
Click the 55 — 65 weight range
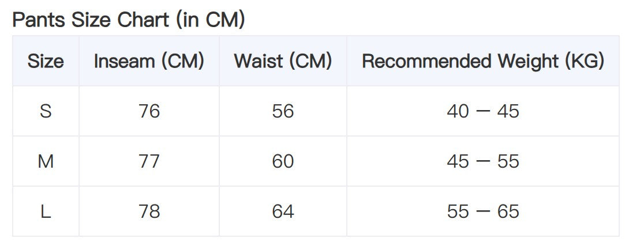click(483, 211)
